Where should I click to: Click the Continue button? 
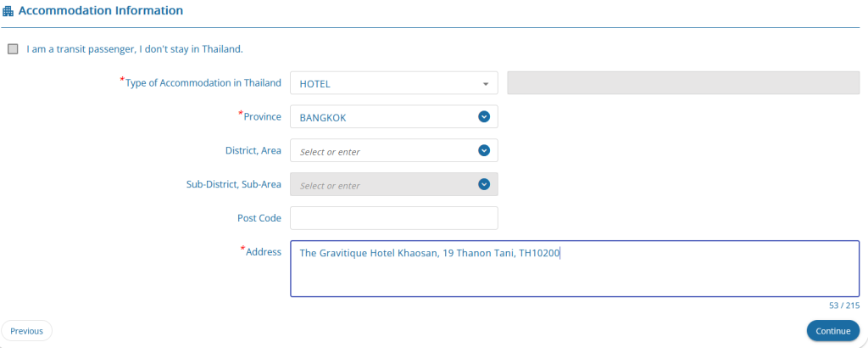(x=833, y=331)
